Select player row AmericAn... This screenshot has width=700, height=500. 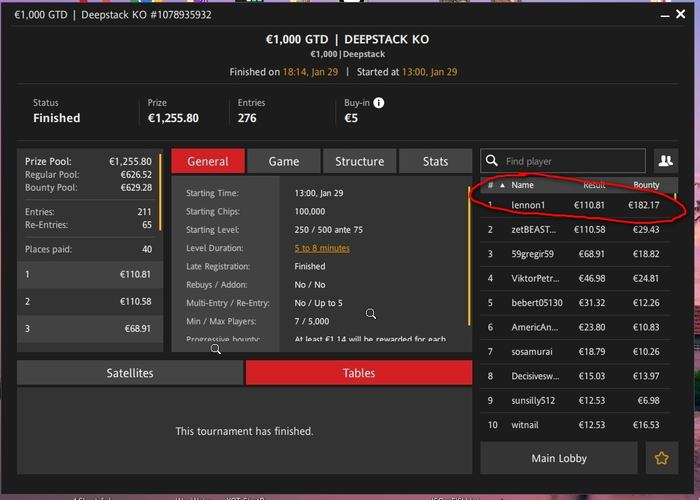(576, 327)
